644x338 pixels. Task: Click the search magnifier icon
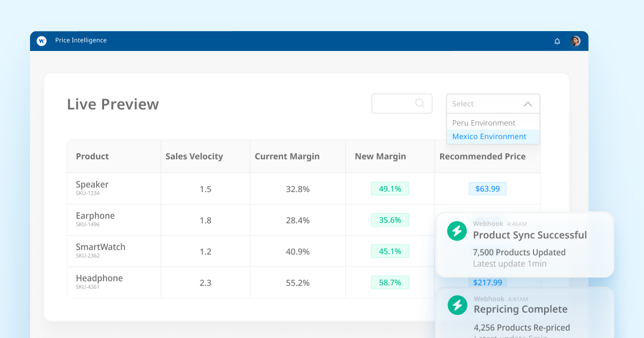[x=420, y=104]
